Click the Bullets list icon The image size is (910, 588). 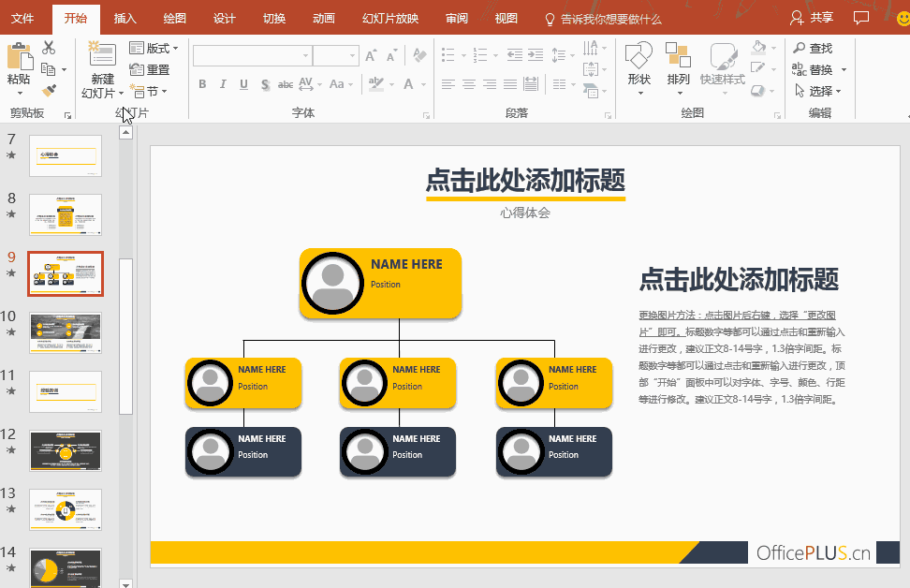pyautogui.click(x=448, y=55)
